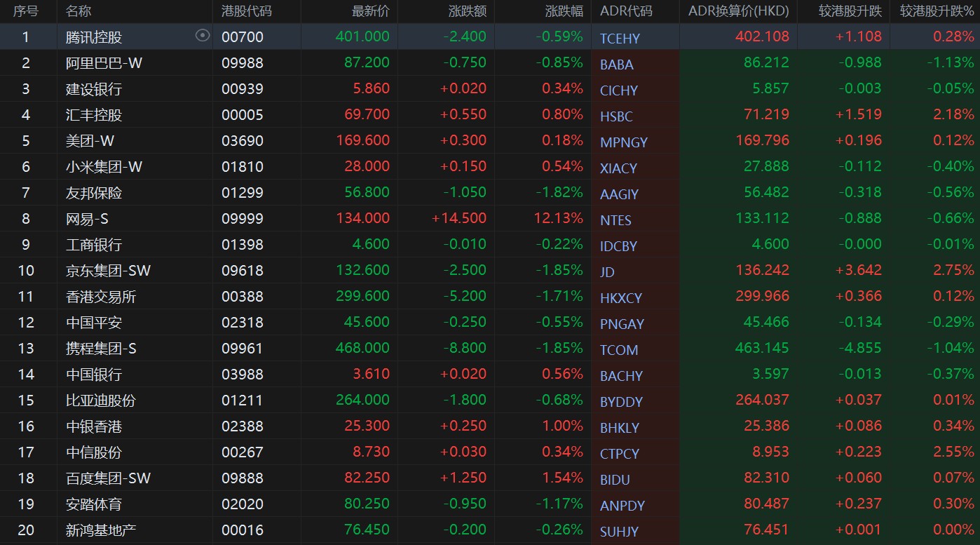Screen dimensions: 980x545
Task: Click the 12.13% change for 网易-S
Action: pos(559,218)
